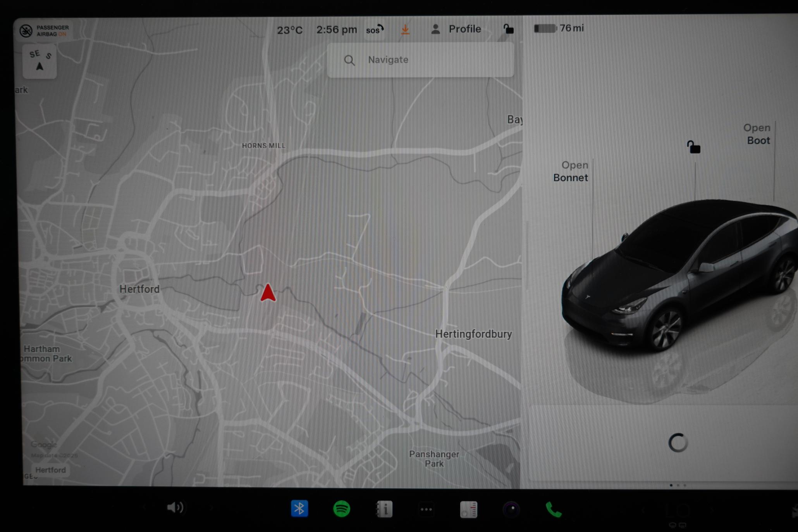Click the Navigate search field
This screenshot has width=798, height=532.
tap(421, 60)
